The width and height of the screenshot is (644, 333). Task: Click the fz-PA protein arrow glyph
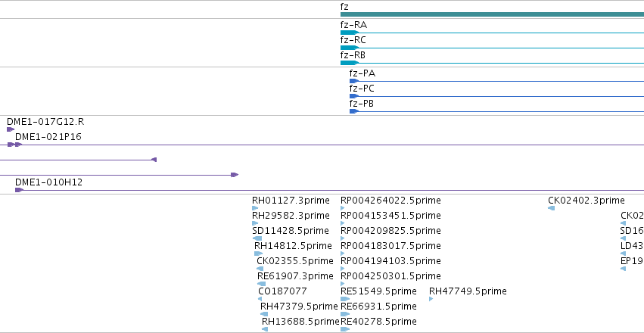(x=354, y=81)
